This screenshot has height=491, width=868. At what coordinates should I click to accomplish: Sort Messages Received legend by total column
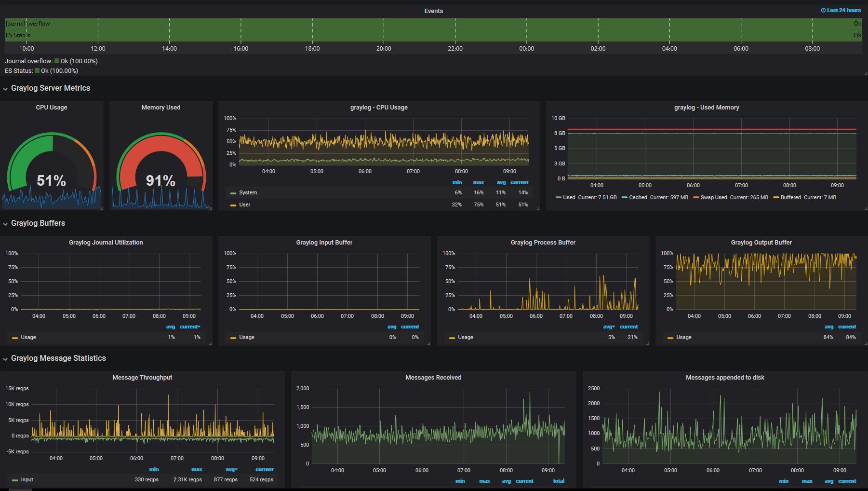pos(559,481)
